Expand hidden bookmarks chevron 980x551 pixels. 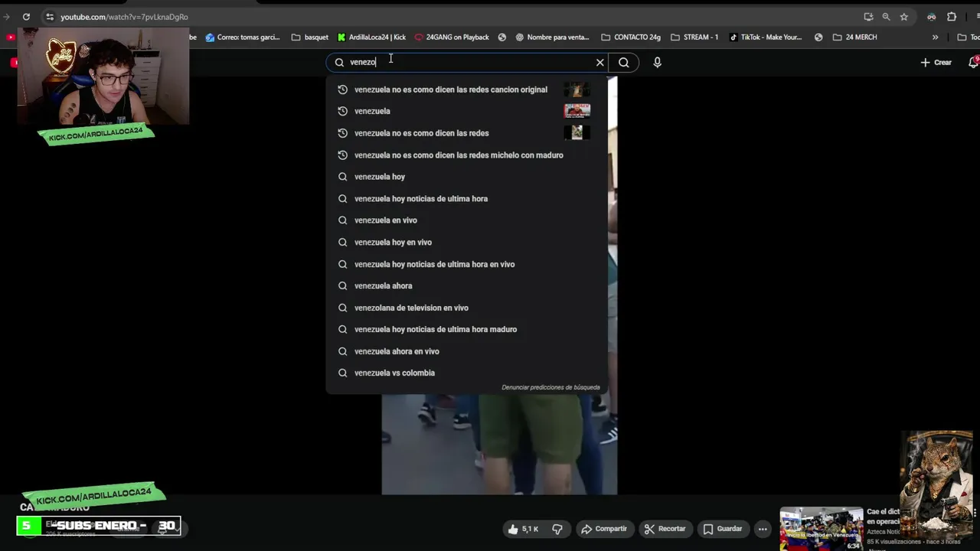(935, 37)
